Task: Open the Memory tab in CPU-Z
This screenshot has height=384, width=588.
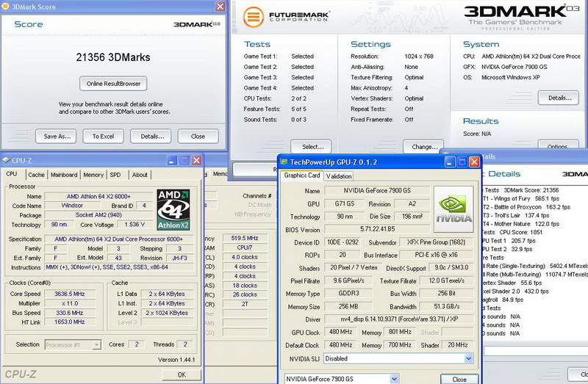Action: tap(93, 175)
